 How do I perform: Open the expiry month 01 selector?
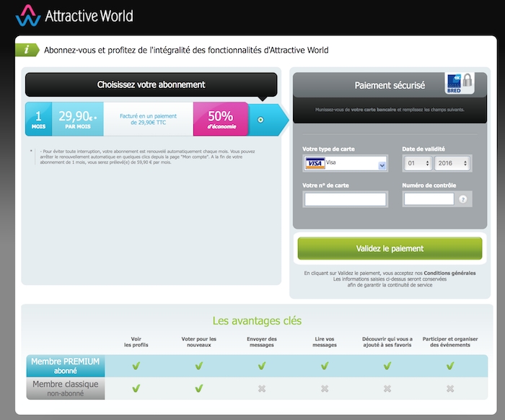point(418,163)
